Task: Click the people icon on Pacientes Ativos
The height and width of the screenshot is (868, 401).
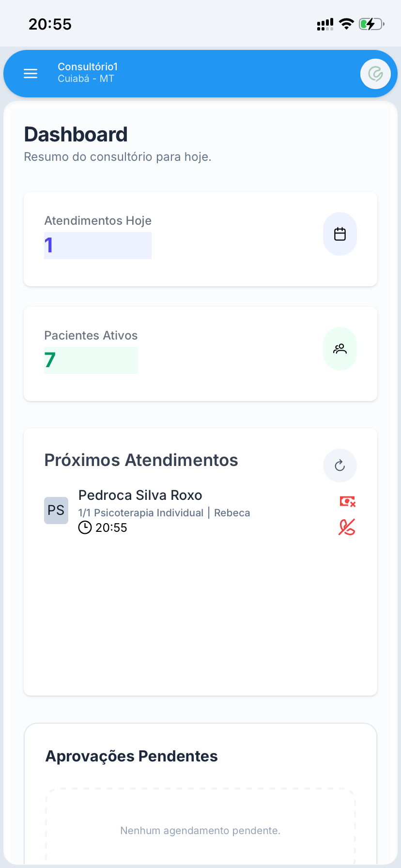Action: tap(340, 349)
